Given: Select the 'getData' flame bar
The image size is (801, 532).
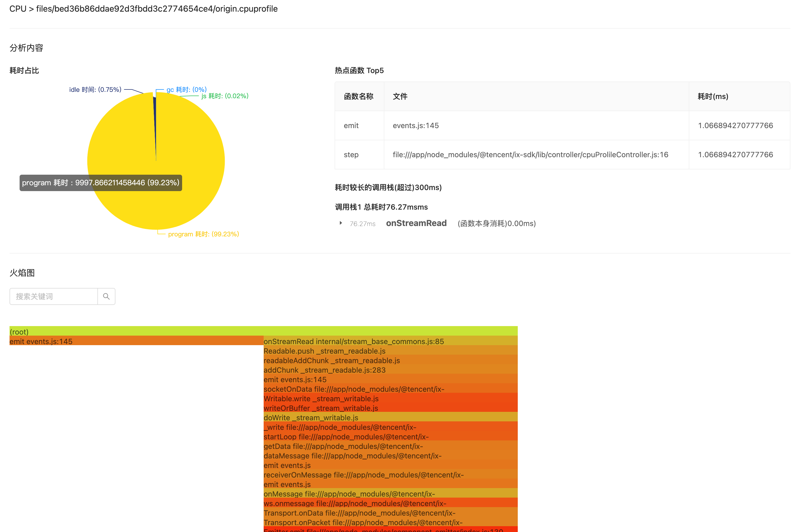Looking at the screenshot, I should [x=390, y=445].
